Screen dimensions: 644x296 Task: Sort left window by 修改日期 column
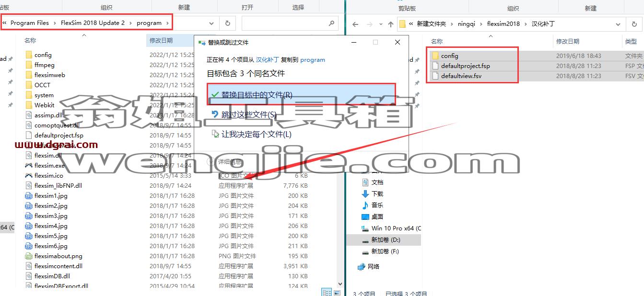click(161, 41)
